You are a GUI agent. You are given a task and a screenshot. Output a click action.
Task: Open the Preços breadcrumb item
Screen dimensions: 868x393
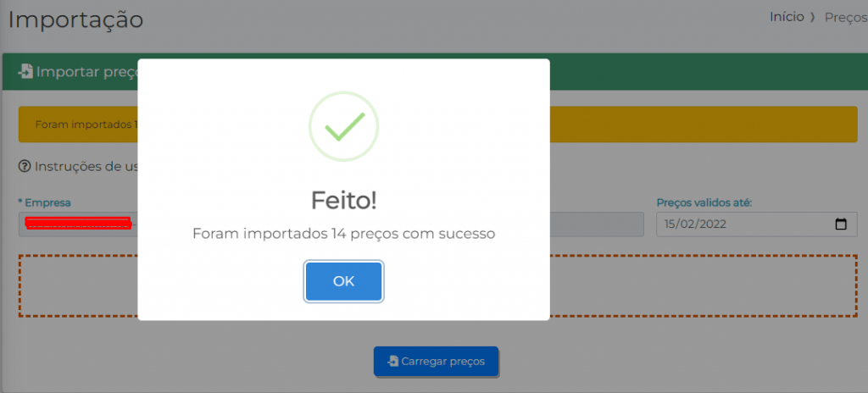[x=845, y=18]
